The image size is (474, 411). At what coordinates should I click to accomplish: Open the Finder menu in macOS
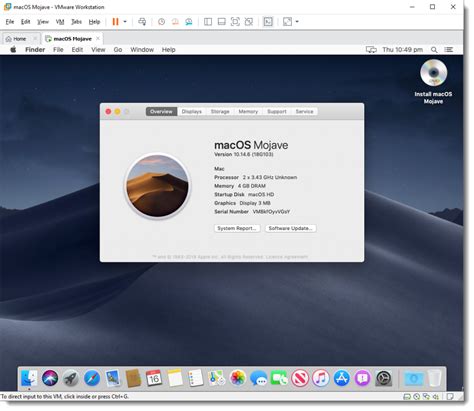click(35, 50)
